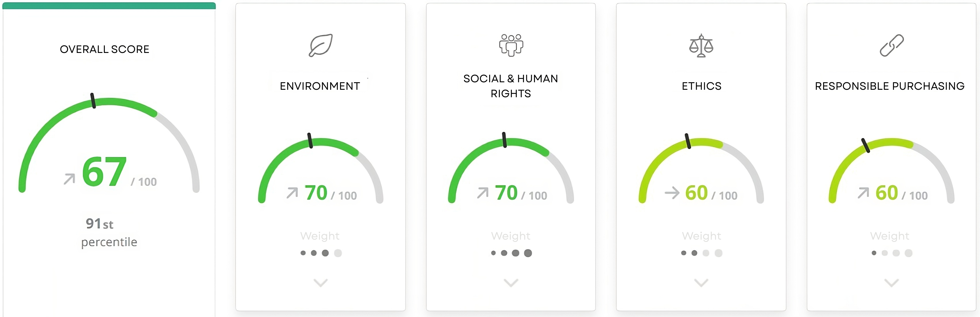Click the Responsible Purchasing upward trend arrow
Image resolution: width=980 pixels, height=317 pixels.
coord(863,193)
